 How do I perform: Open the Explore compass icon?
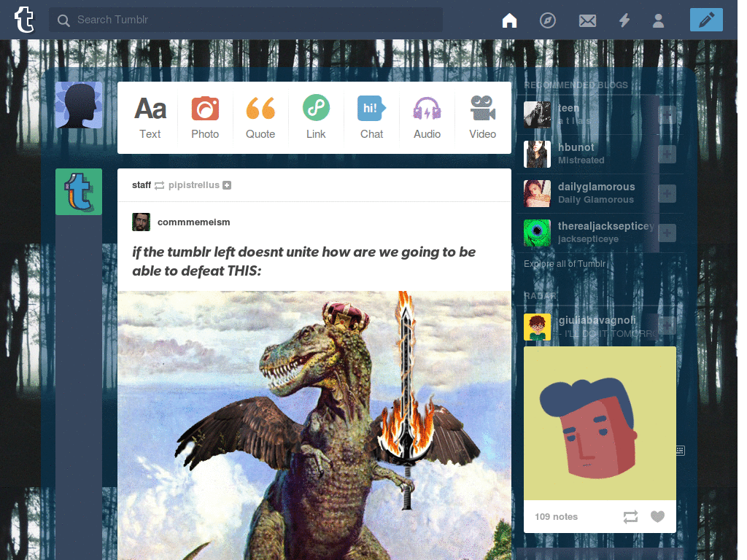(547, 20)
